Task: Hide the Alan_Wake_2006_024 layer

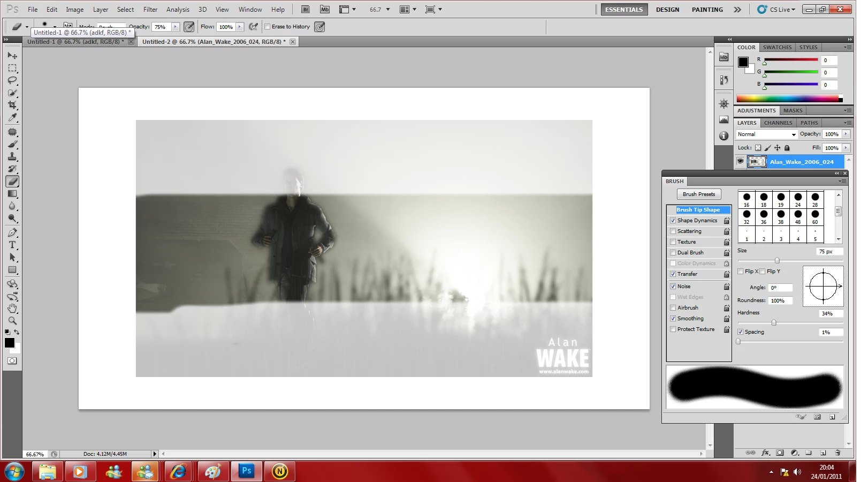Action: point(740,161)
